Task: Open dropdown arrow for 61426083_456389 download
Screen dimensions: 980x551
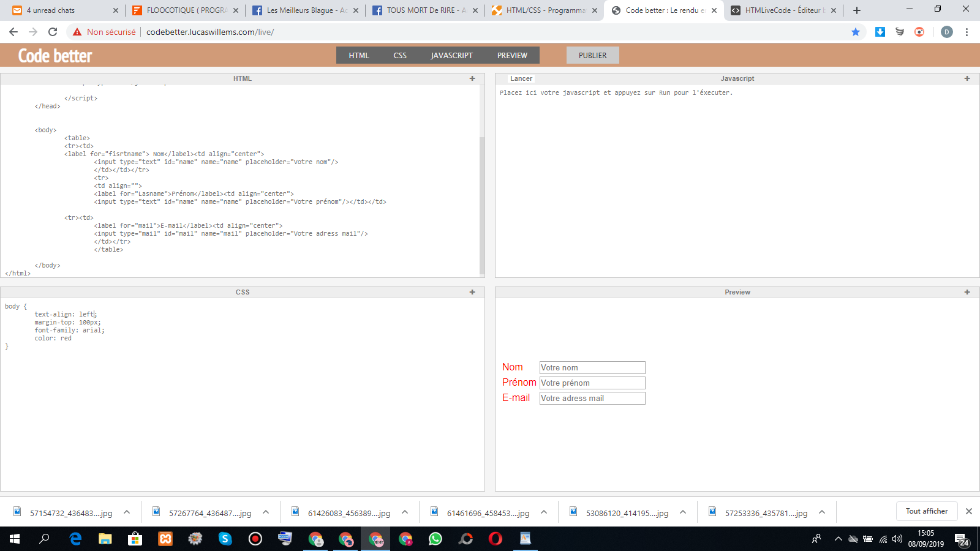Action: 405,512
